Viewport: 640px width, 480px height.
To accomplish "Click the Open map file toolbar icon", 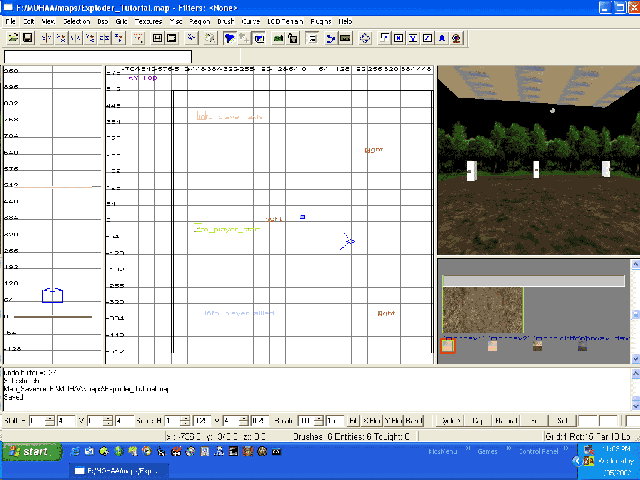I will (x=11, y=38).
